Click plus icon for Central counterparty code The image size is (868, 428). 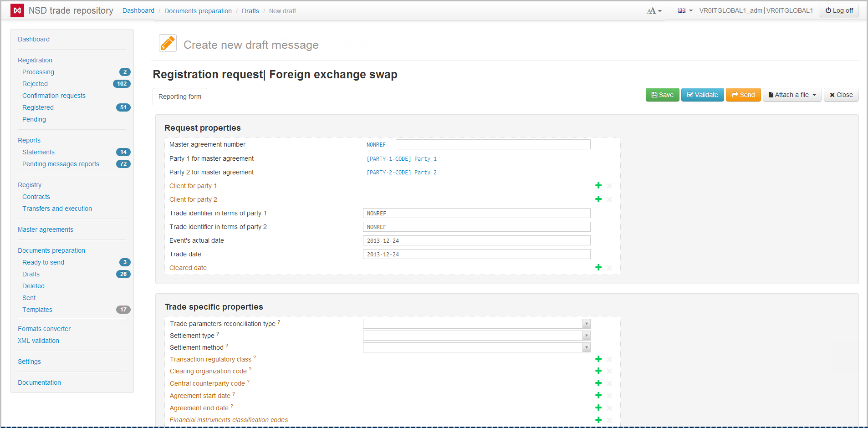tap(598, 383)
